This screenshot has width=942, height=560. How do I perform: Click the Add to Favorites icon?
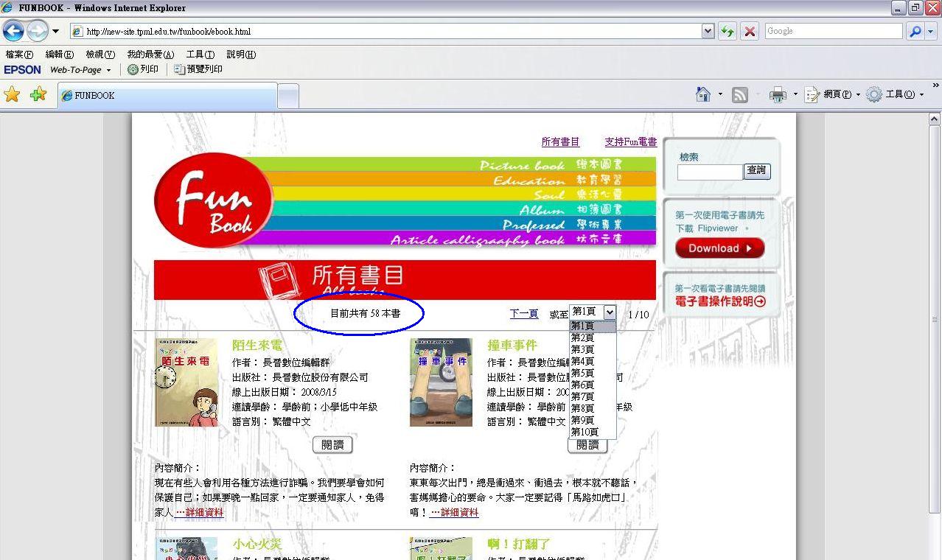(x=38, y=94)
